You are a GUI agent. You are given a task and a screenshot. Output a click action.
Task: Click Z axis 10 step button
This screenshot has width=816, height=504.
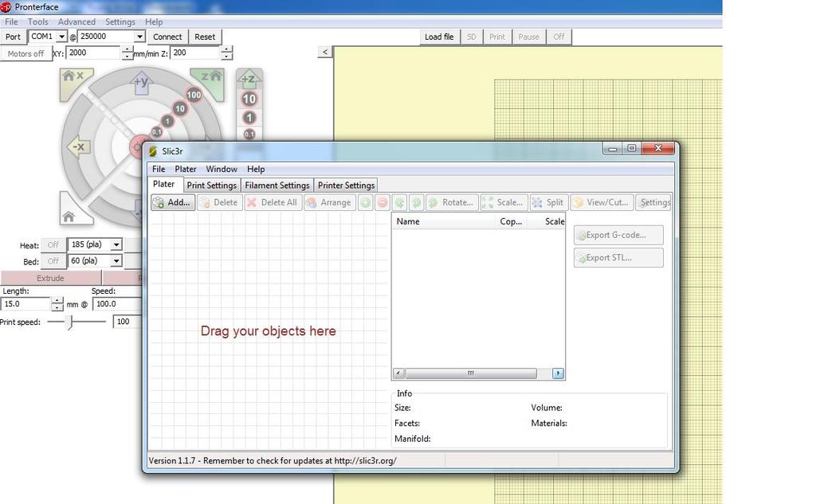[249, 99]
